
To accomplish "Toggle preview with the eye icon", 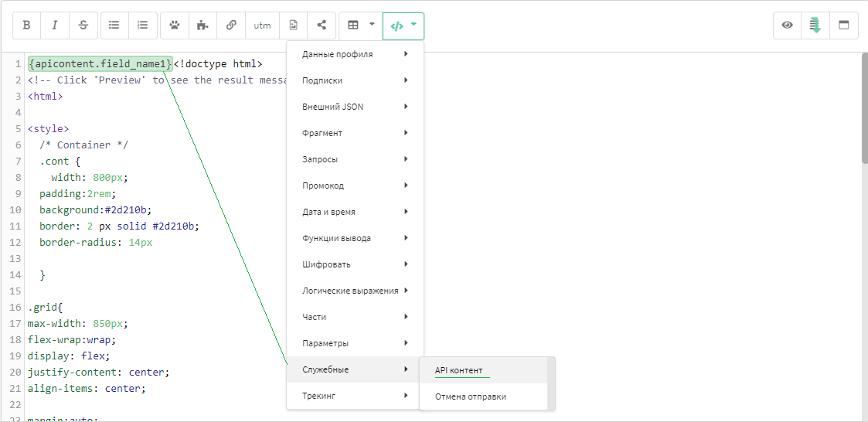I will [787, 26].
